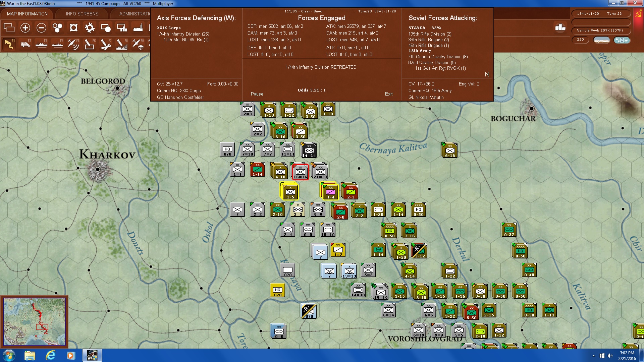Toggle the factory display icon
The image size is (644, 362).
pyautogui.click(x=138, y=28)
